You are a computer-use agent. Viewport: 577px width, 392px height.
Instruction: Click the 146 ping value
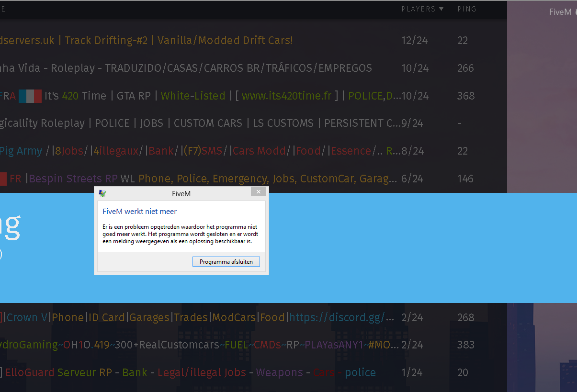[x=465, y=179]
